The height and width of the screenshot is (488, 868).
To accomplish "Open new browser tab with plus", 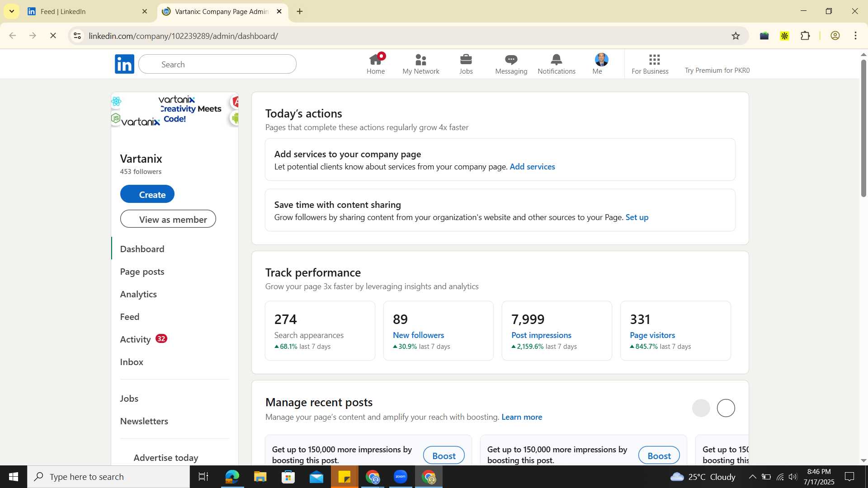I will click(x=300, y=11).
